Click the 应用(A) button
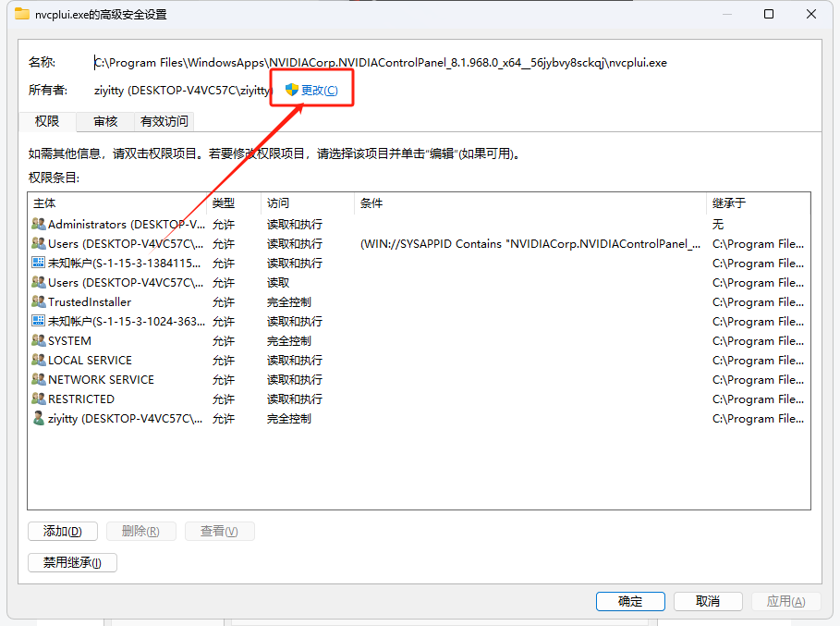Viewport: 840px width, 626px height. (x=785, y=601)
